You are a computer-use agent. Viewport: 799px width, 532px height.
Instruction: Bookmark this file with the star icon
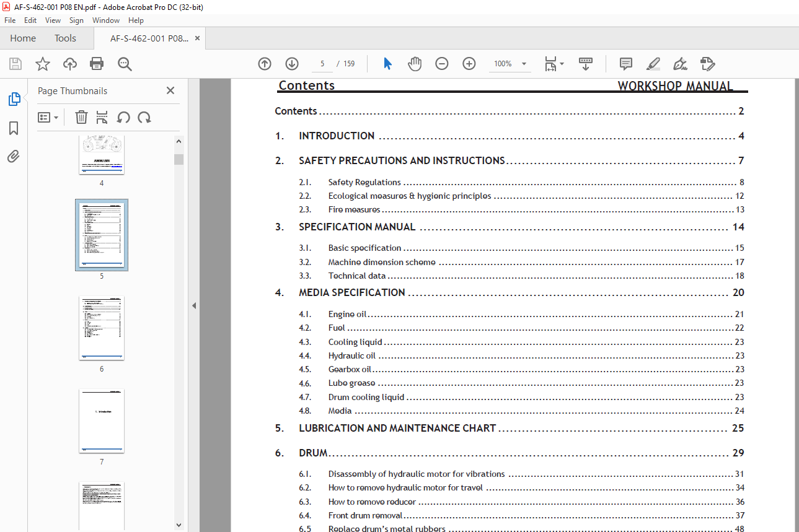click(x=43, y=64)
